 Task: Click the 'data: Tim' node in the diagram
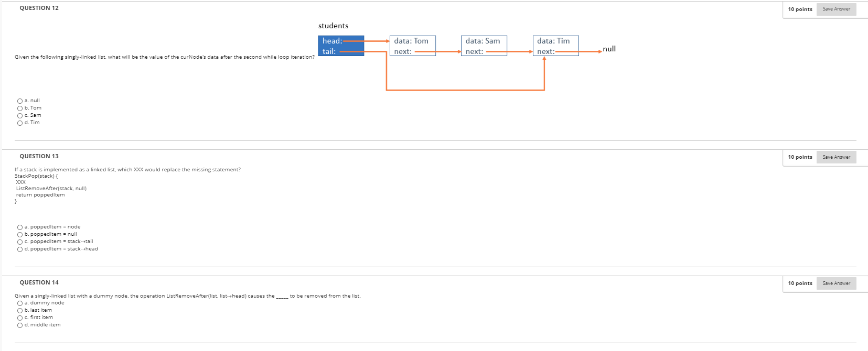pos(556,46)
